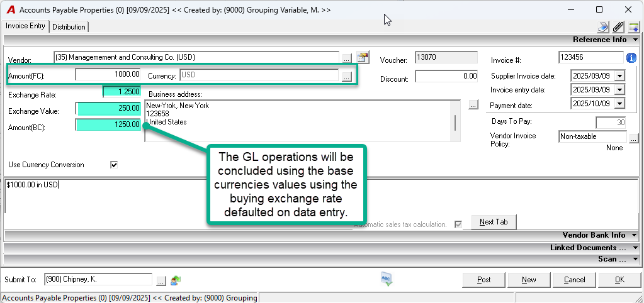Switch to the Distribution tab
Viewport: 644px width, 303px height.
click(x=69, y=27)
